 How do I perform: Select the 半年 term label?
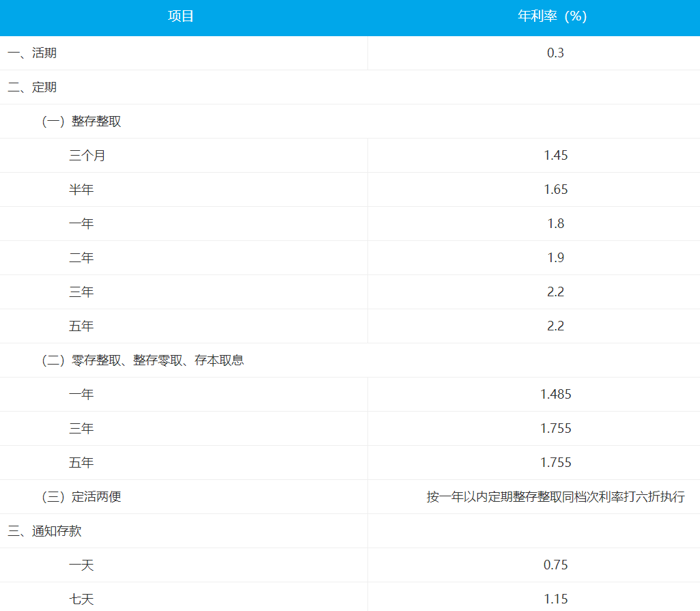pos(81,190)
